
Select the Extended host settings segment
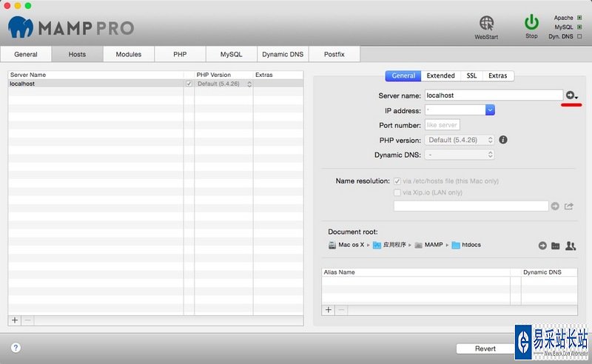pyautogui.click(x=440, y=75)
